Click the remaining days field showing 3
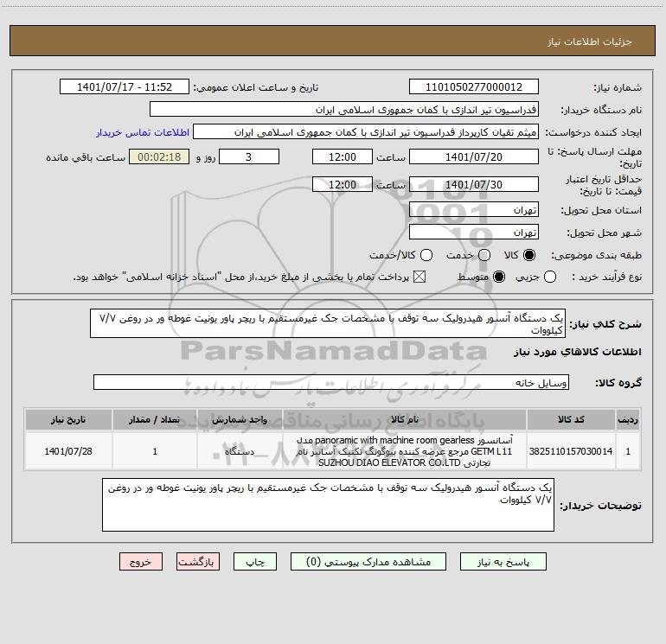 tap(249, 156)
